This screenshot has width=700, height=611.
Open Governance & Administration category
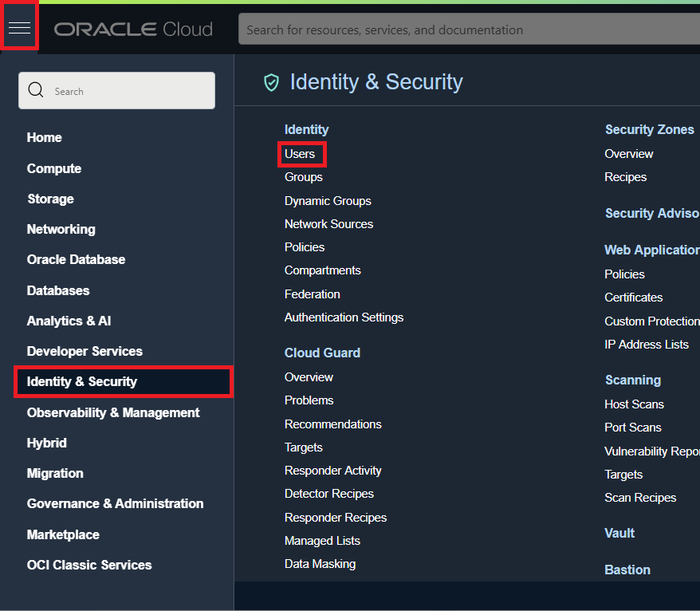pos(115,504)
